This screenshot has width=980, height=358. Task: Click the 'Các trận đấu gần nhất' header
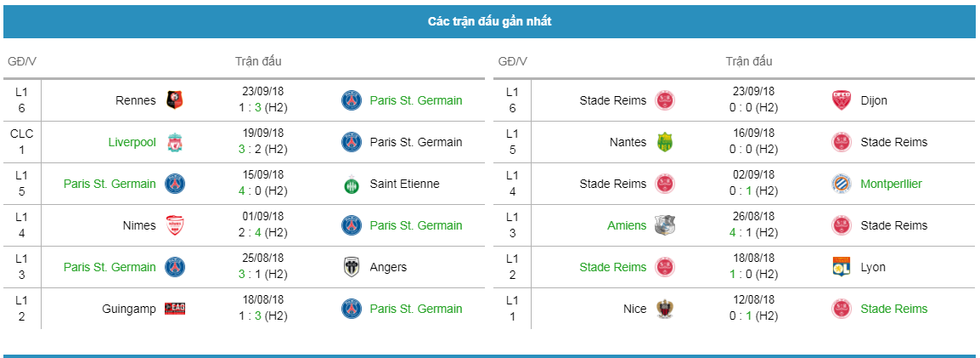coord(489,22)
